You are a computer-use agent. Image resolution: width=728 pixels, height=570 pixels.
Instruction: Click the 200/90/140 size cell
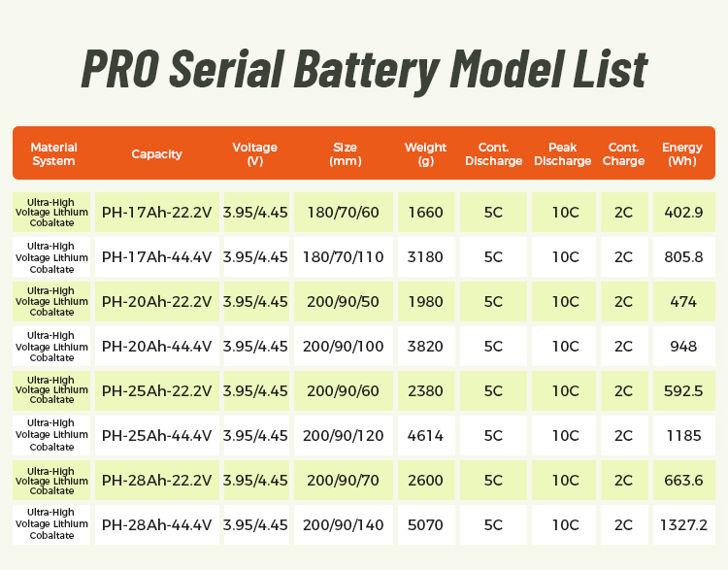tap(346, 525)
